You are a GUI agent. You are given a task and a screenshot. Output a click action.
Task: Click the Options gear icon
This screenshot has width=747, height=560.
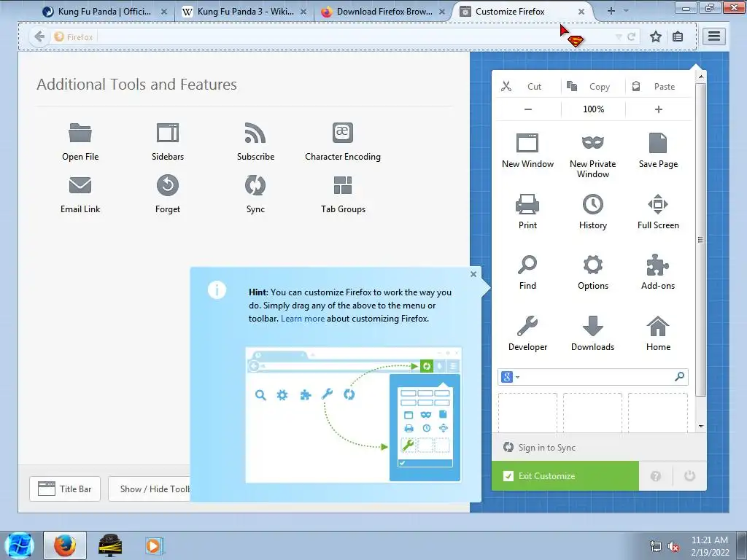pos(592,265)
